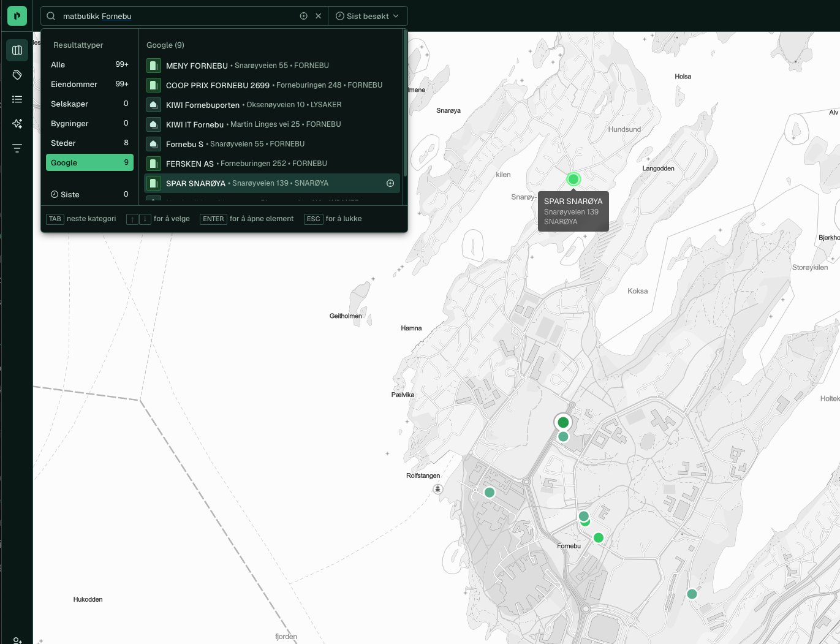Screen dimensions: 840x644
Task: Click the map marker near Fornebu label
Action: tap(599, 537)
